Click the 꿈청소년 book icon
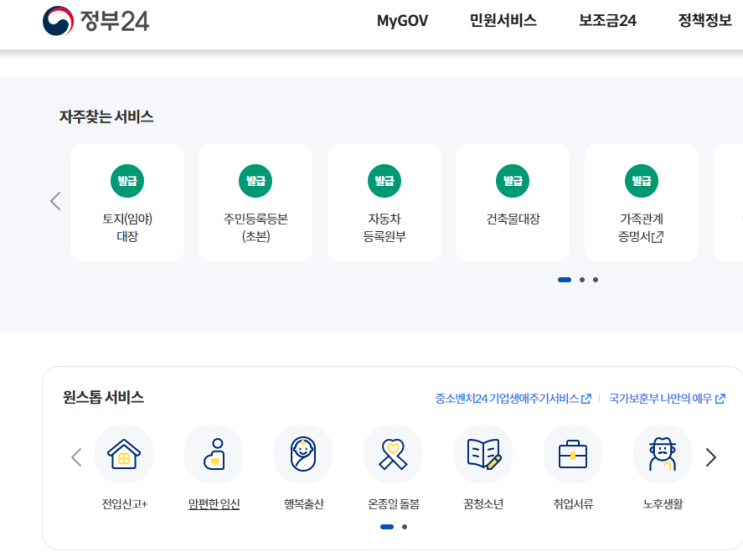This screenshot has width=743, height=552. pyautogui.click(x=483, y=454)
